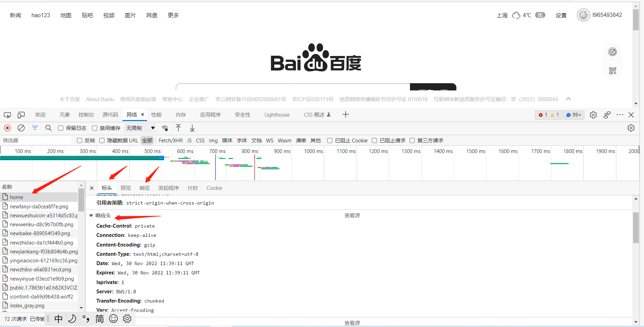
Task: Open the Lighthouse tab
Action: 277,115
